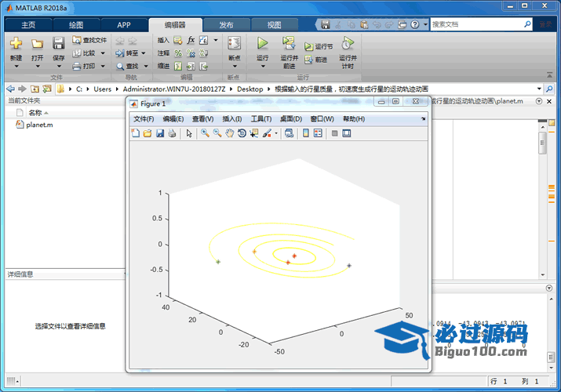Expand address bar path history dropdown
This screenshot has width=561, height=392.
[539, 89]
